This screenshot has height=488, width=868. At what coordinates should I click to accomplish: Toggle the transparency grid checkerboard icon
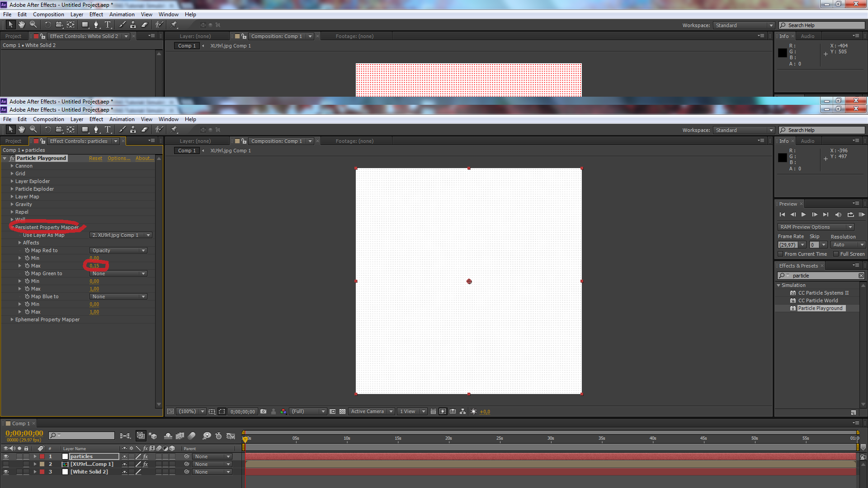(x=343, y=412)
